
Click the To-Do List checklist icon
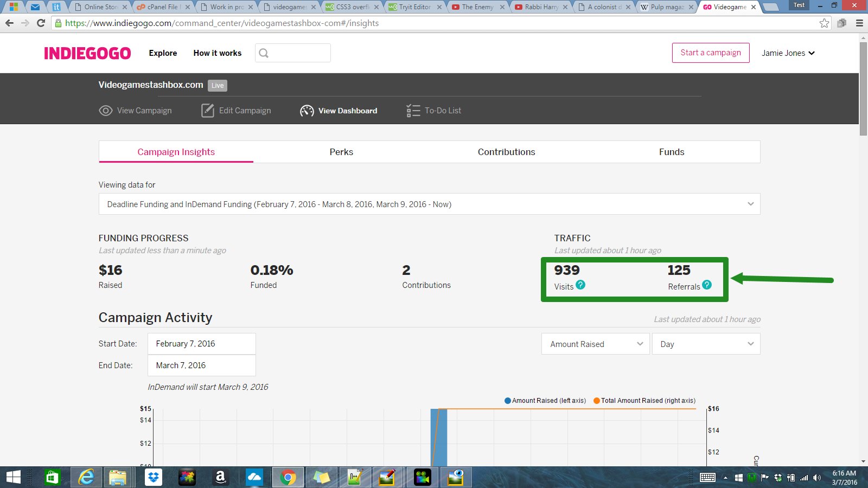coord(413,111)
